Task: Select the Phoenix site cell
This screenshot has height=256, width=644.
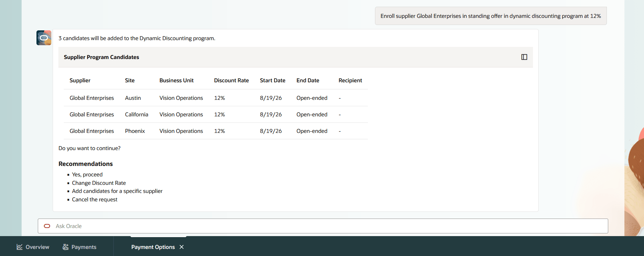Action: pos(135,131)
